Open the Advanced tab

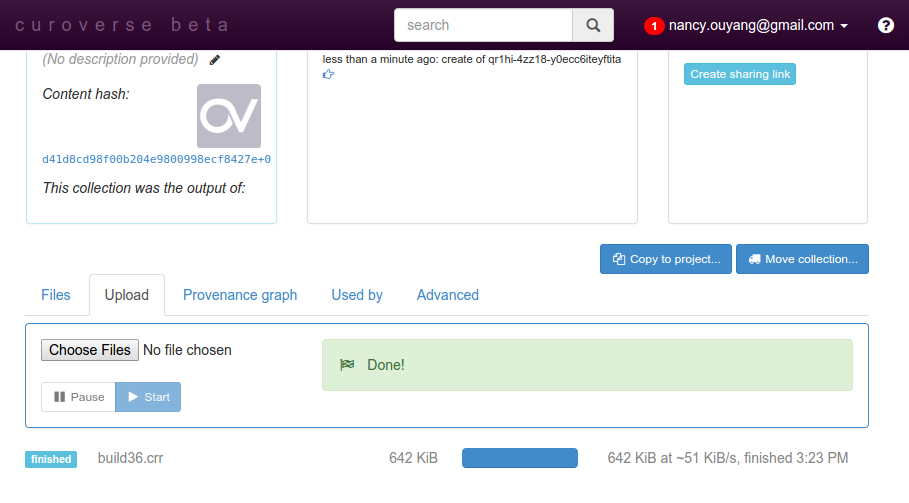pyautogui.click(x=448, y=295)
